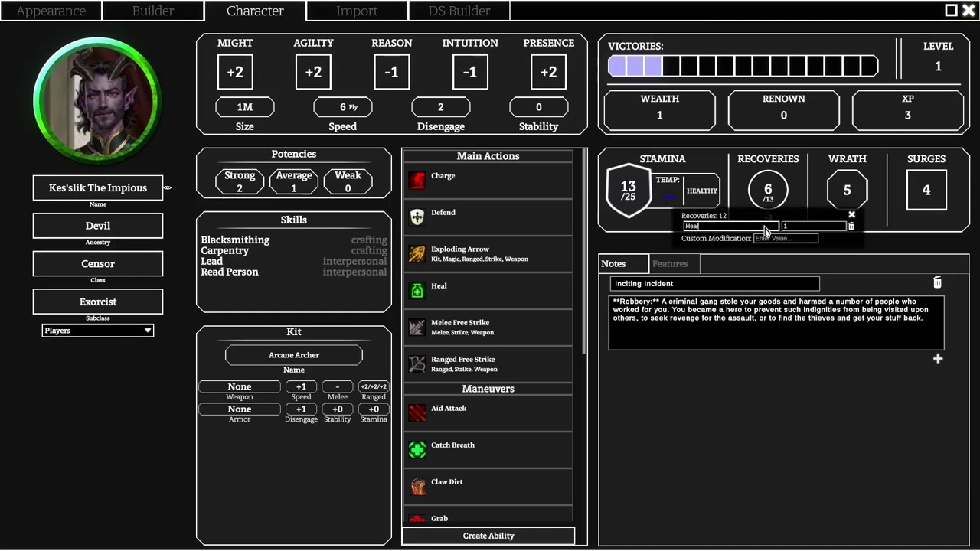Select the Aid Attack maneuver icon
The image size is (980, 551).
[x=416, y=412]
